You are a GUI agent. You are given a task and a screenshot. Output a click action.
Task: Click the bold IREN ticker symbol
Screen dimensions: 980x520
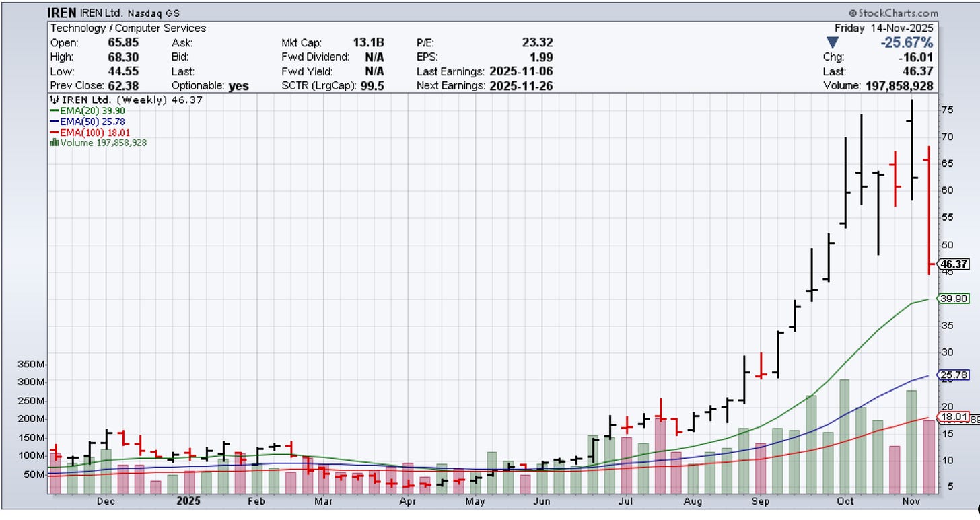[x=61, y=13]
